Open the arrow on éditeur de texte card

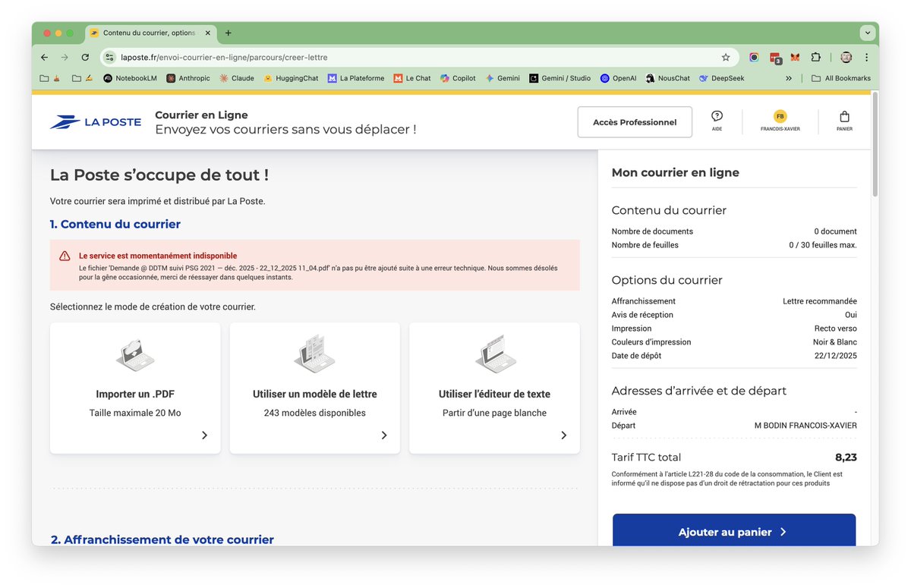pyautogui.click(x=563, y=435)
